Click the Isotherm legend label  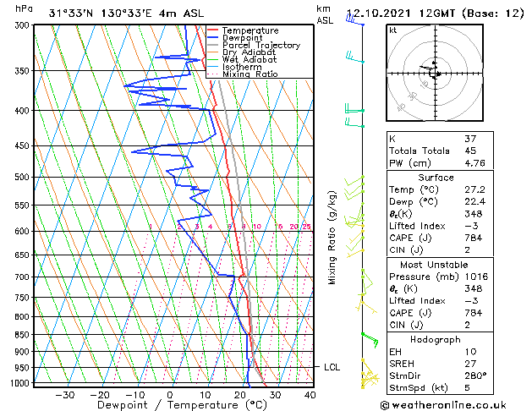tap(242, 67)
